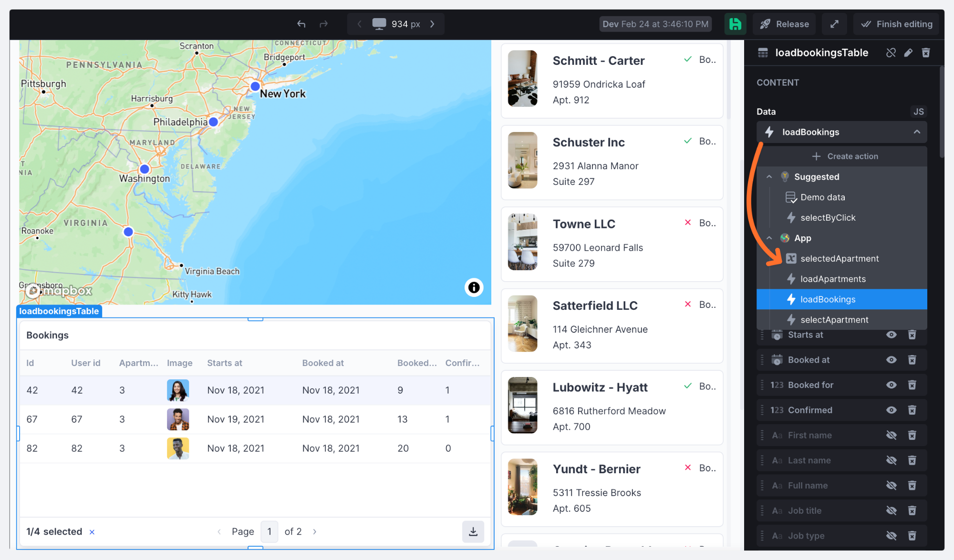The width and height of the screenshot is (954, 560).
Task: Clear the 1/4 selected selection
Action: tap(92, 532)
